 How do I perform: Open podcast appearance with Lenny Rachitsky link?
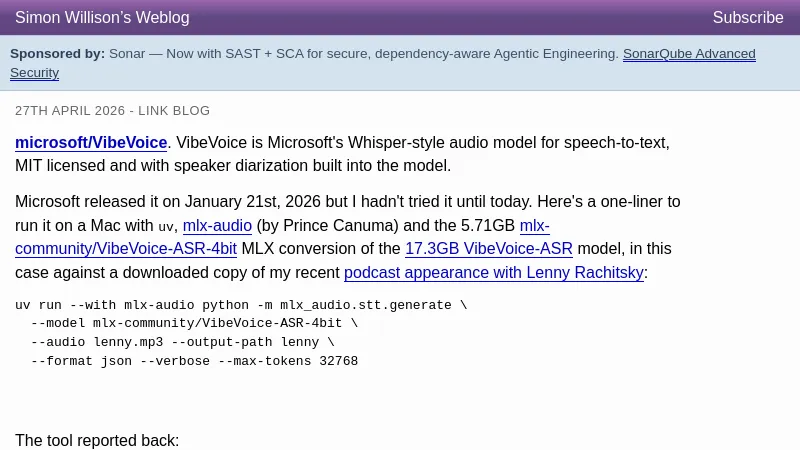(493, 273)
